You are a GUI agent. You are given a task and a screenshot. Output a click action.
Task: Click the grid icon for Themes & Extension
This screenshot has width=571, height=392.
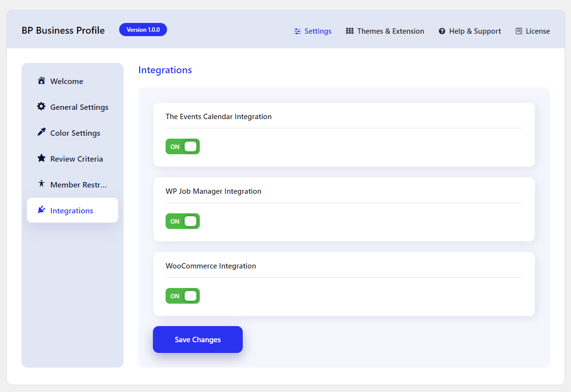[x=350, y=31]
